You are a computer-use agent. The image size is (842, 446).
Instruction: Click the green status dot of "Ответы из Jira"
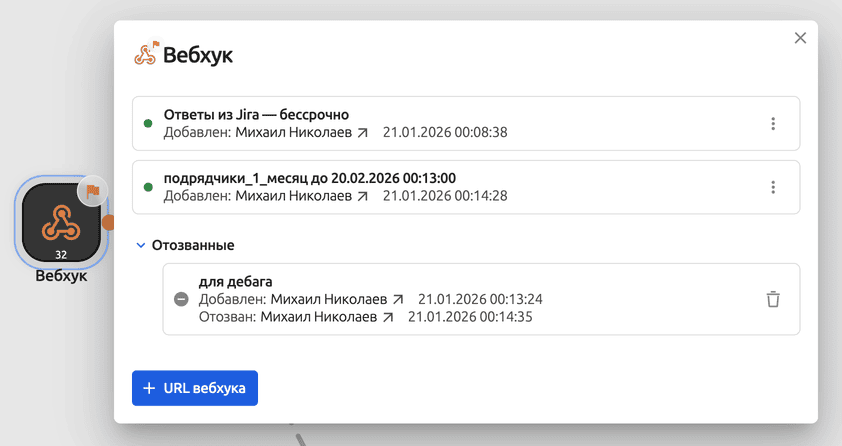click(x=148, y=124)
